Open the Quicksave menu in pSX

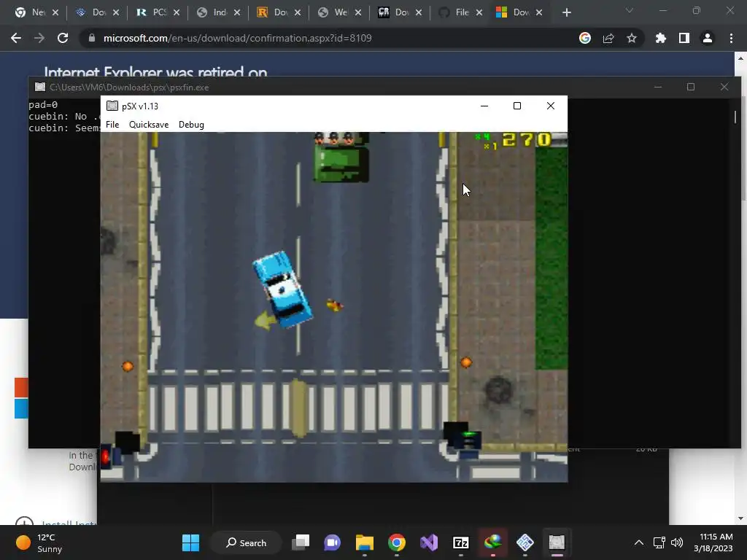pyautogui.click(x=149, y=124)
